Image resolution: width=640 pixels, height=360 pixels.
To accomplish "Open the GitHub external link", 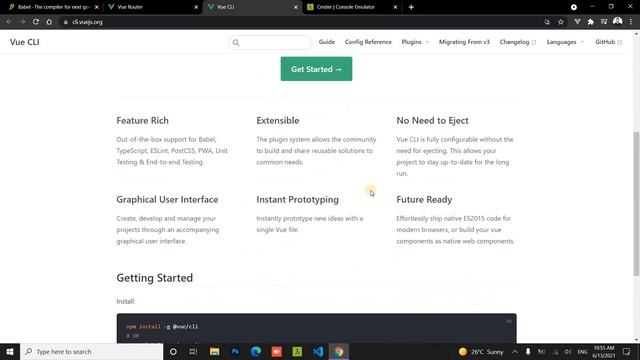I will coord(608,42).
